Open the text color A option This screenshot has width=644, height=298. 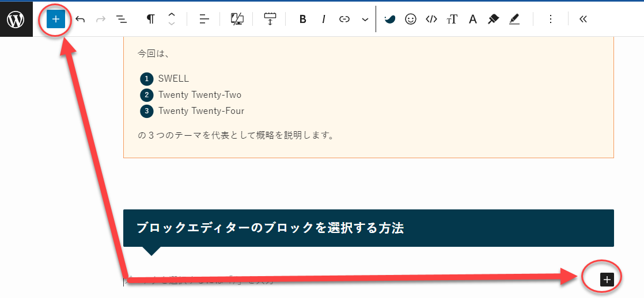[473, 20]
